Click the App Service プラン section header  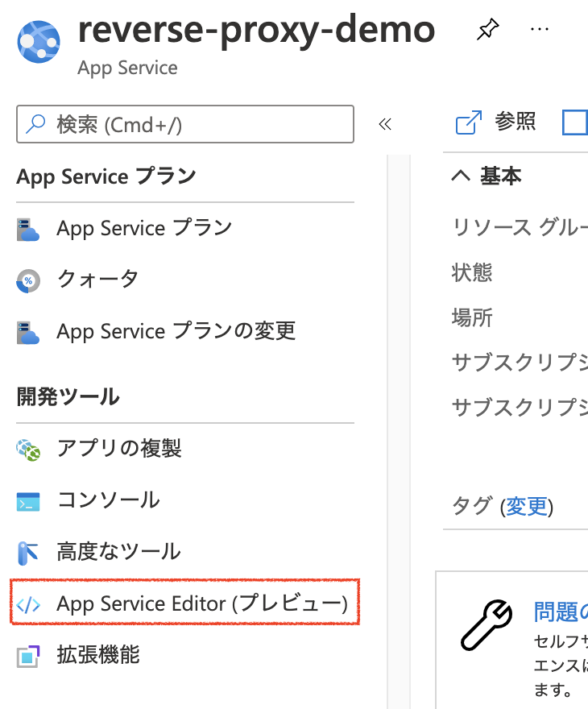106,176
